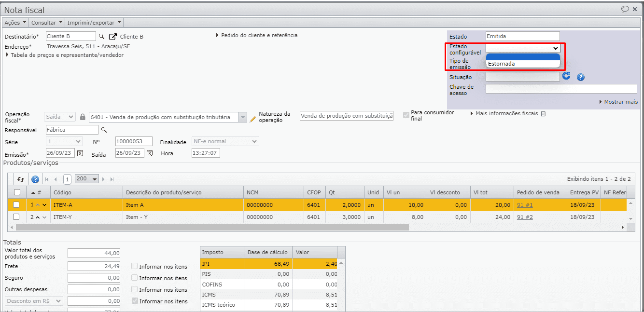Toggle Informar nos itens for Outras despesas
The height and width of the screenshot is (312, 644).
click(x=135, y=290)
